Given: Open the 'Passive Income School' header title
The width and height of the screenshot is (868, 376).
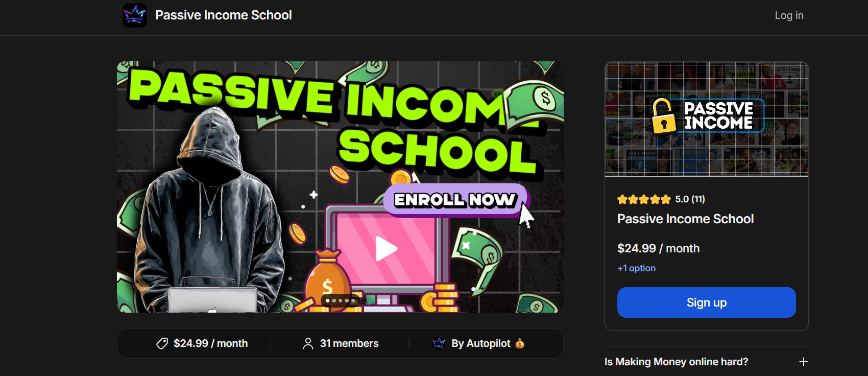Looking at the screenshot, I should click(x=224, y=15).
